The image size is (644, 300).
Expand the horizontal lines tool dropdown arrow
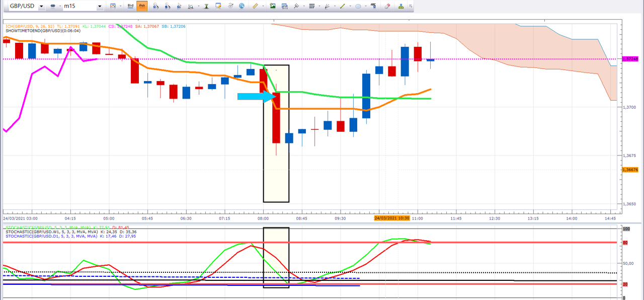(319, 6)
